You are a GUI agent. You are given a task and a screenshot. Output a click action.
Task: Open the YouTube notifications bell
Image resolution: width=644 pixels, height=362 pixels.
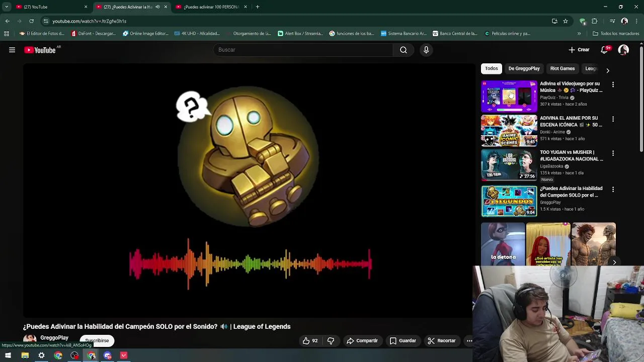tap(605, 50)
